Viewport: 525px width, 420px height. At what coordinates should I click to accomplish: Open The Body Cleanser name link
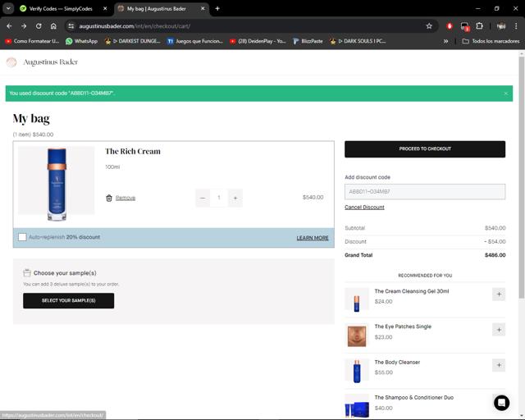tap(397, 363)
